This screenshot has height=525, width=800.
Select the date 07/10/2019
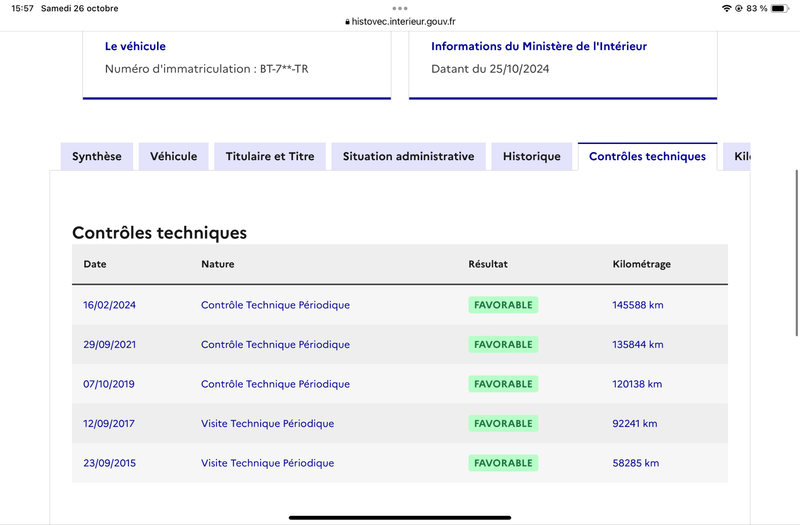coord(109,384)
